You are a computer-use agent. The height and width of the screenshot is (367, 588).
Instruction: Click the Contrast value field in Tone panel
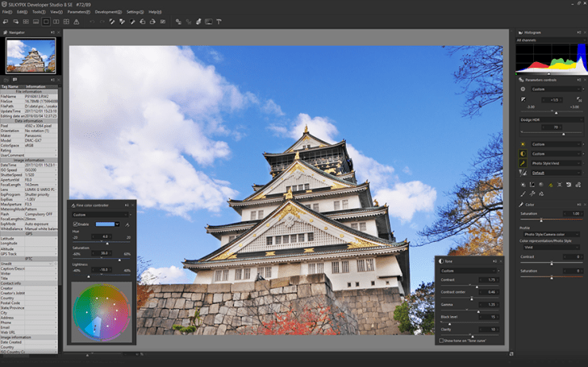pyautogui.click(x=490, y=280)
